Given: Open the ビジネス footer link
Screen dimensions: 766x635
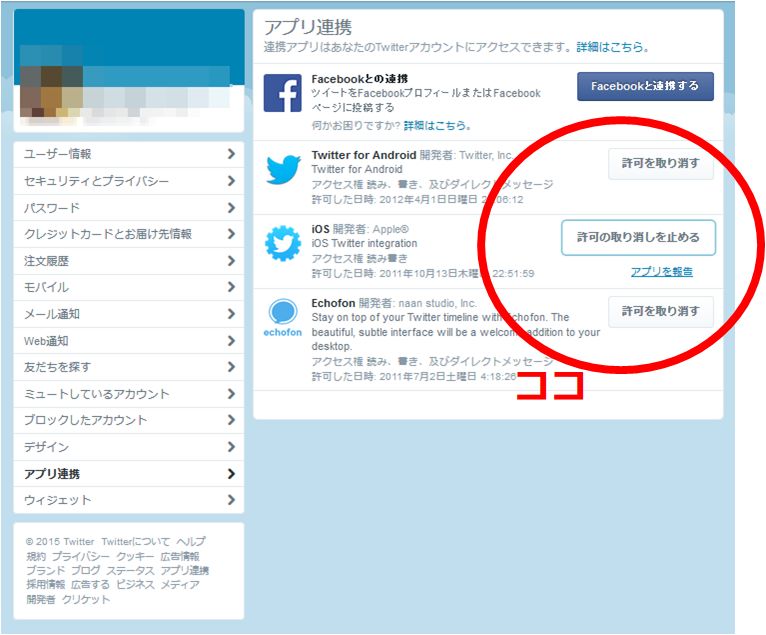Looking at the screenshot, I should 135,585.
